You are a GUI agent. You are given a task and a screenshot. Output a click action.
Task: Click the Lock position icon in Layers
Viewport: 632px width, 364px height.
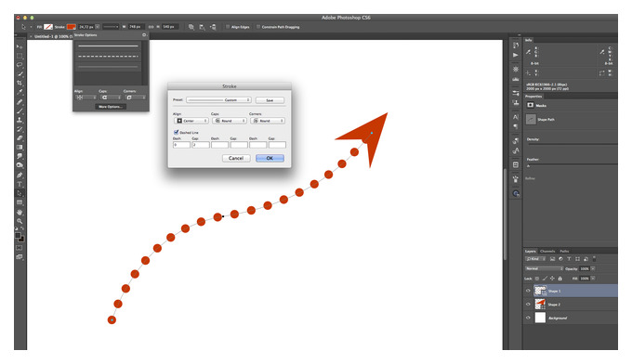click(552, 279)
